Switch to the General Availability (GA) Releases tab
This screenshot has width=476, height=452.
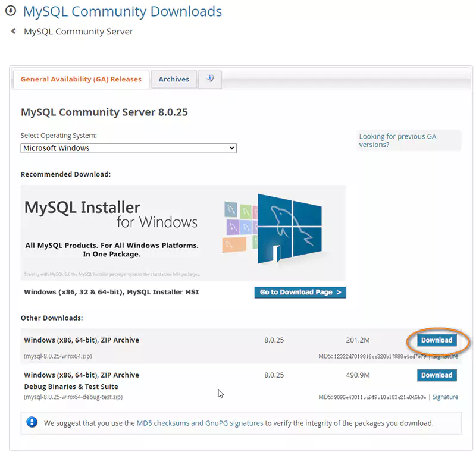[81, 79]
